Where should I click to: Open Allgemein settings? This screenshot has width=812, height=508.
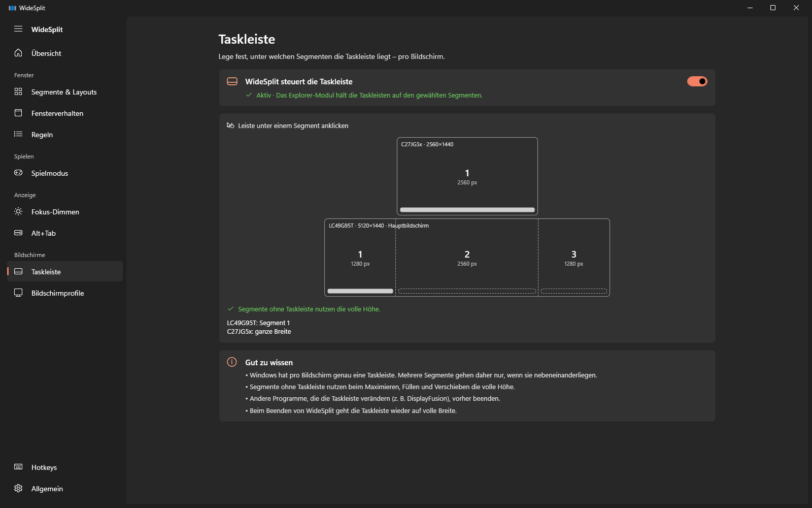[65, 489]
